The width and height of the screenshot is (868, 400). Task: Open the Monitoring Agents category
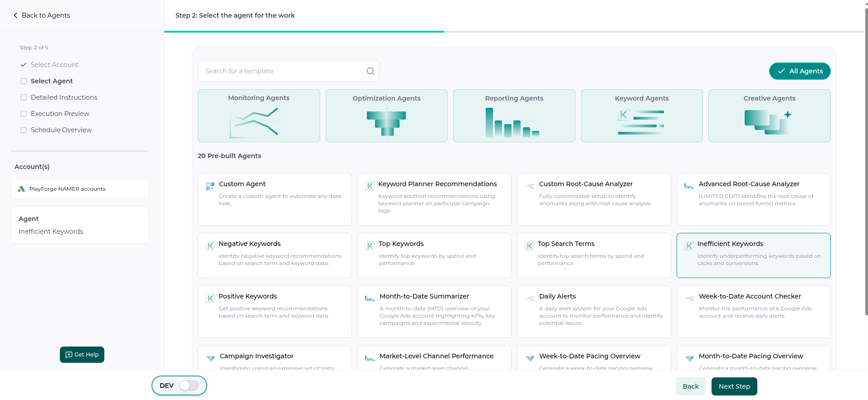[258, 116]
